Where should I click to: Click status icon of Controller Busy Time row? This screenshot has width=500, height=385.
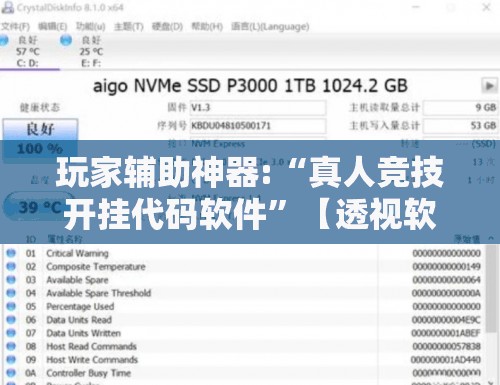pos(11,373)
